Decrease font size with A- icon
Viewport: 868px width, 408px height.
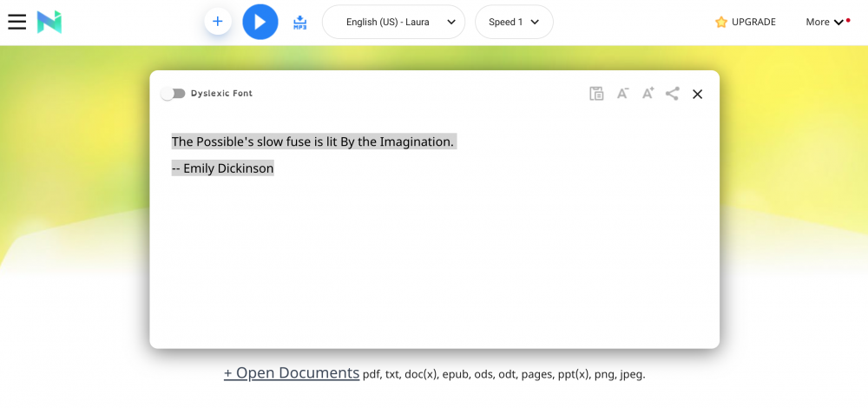point(622,94)
